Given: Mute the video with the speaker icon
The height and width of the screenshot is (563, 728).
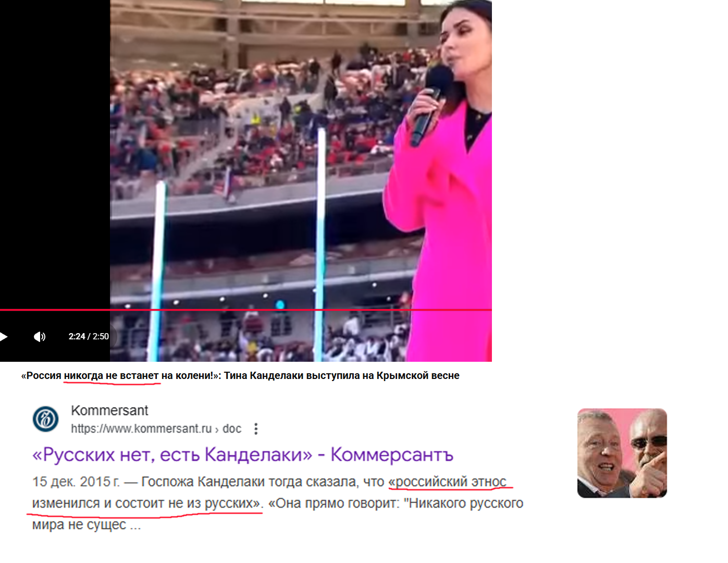Looking at the screenshot, I should tap(40, 336).
